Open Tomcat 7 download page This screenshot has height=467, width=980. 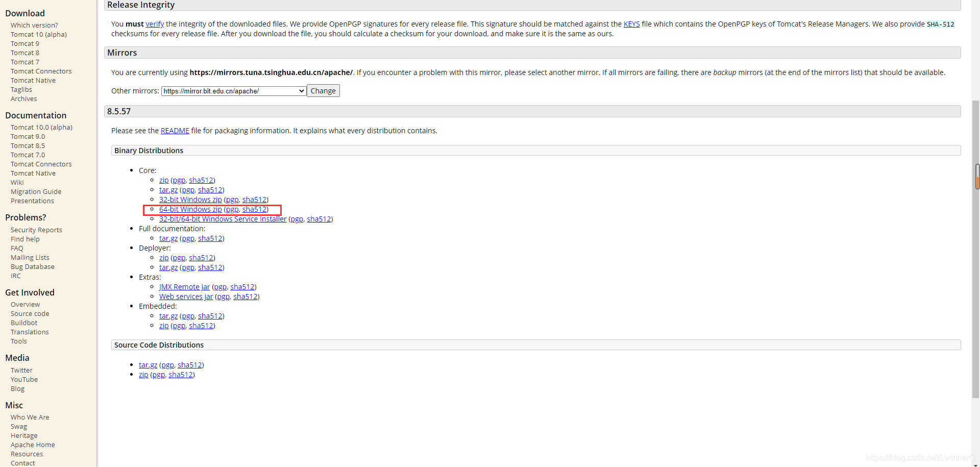pos(25,62)
